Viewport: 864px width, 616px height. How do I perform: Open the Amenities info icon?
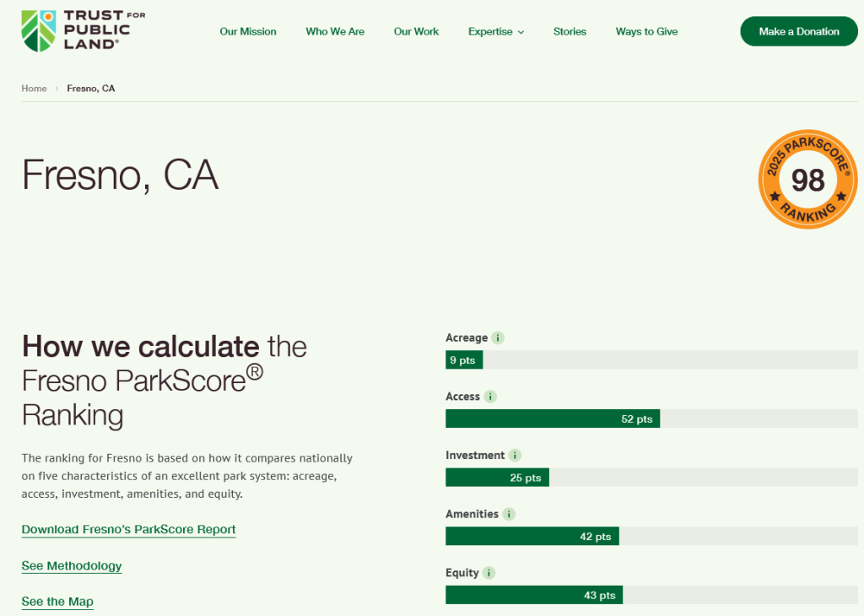coord(509,514)
